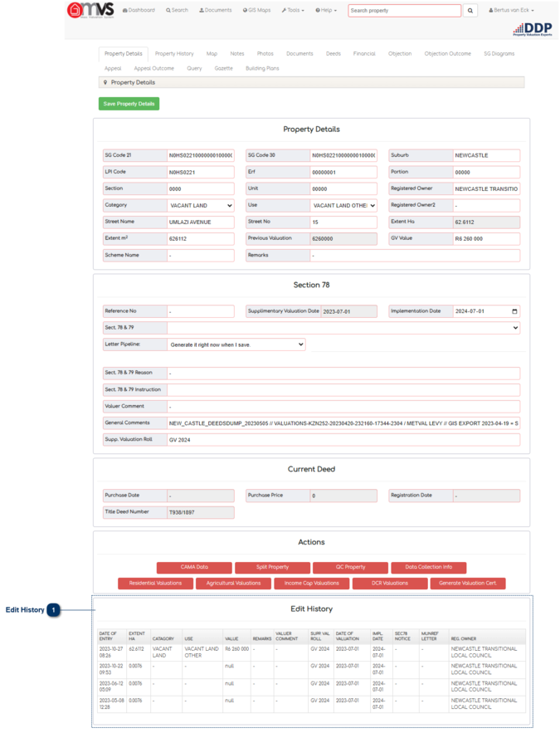Select edit history entry dated 2023-10-22
The image size is (560, 733).
pyautogui.click(x=312, y=669)
